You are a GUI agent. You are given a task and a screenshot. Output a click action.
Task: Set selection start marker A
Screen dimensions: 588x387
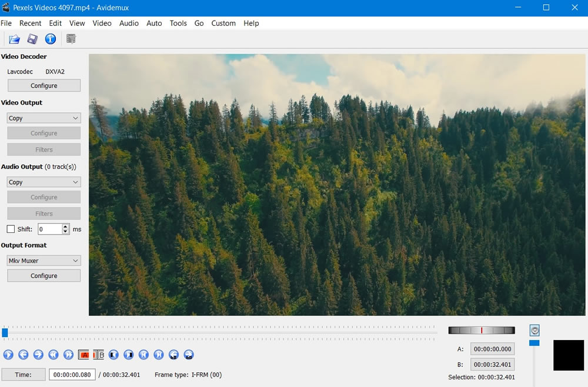pos(83,355)
